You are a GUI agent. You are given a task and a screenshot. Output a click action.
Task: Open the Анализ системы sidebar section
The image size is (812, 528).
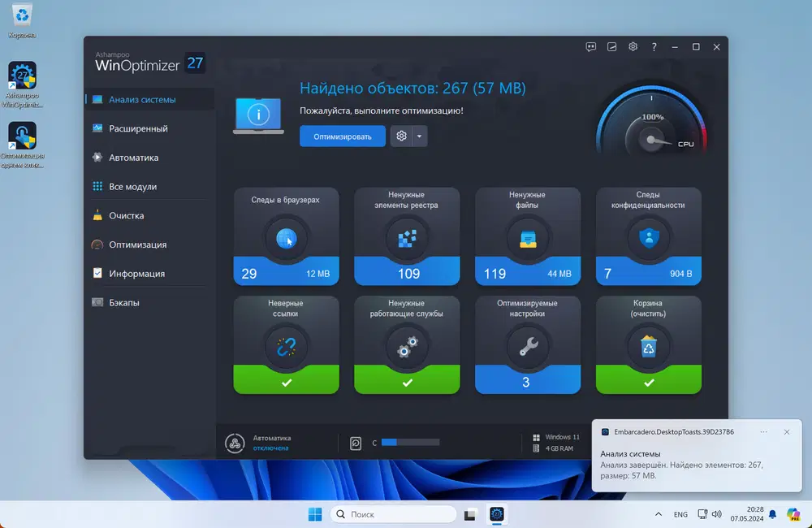click(149, 99)
